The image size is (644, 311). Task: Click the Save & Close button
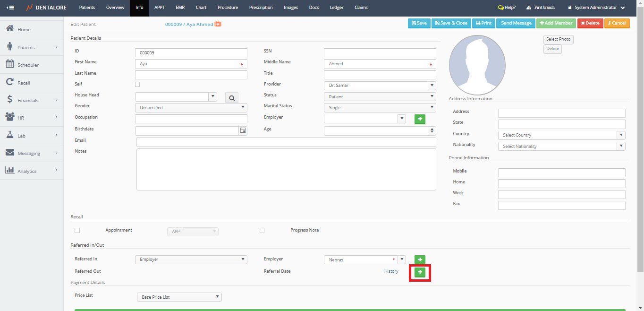tap(450, 23)
